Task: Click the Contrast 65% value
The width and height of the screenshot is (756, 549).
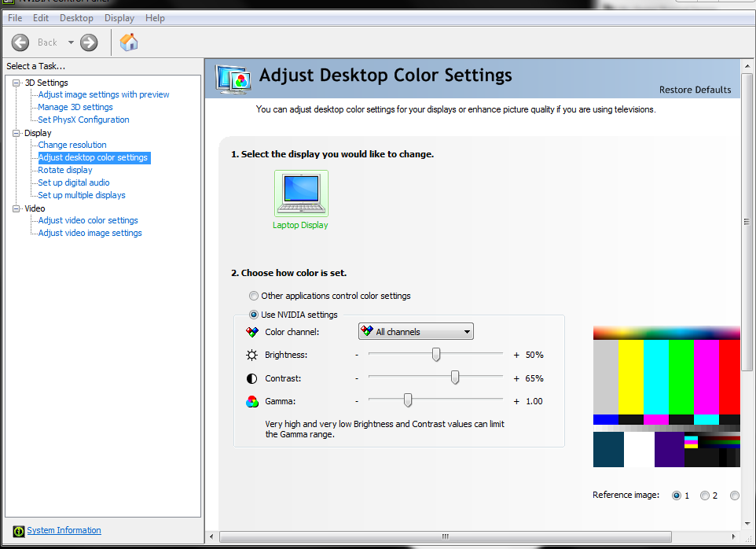Action: (534, 378)
